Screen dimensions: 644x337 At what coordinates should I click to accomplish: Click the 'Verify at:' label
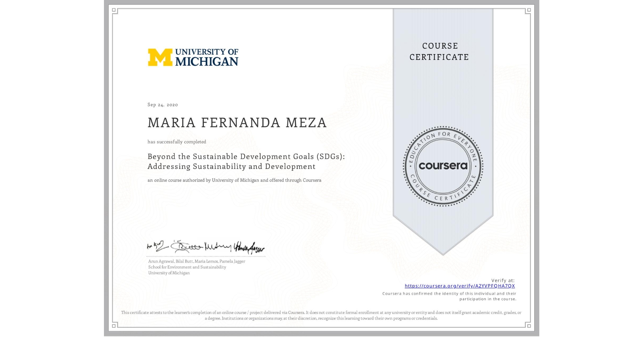pyautogui.click(x=503, y=280)
